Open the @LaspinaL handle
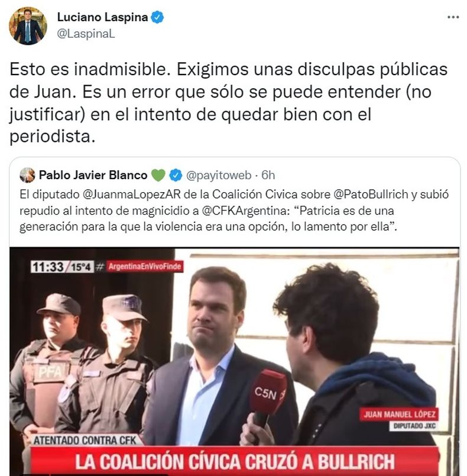Image resolution: width=467 pixels, height=476 pixels. (86, 34)
